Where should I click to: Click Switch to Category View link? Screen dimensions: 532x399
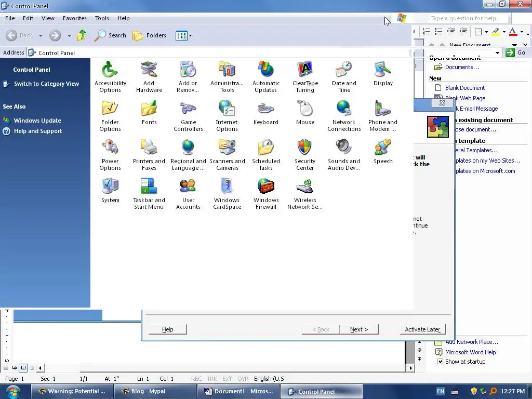click(46, 84)
